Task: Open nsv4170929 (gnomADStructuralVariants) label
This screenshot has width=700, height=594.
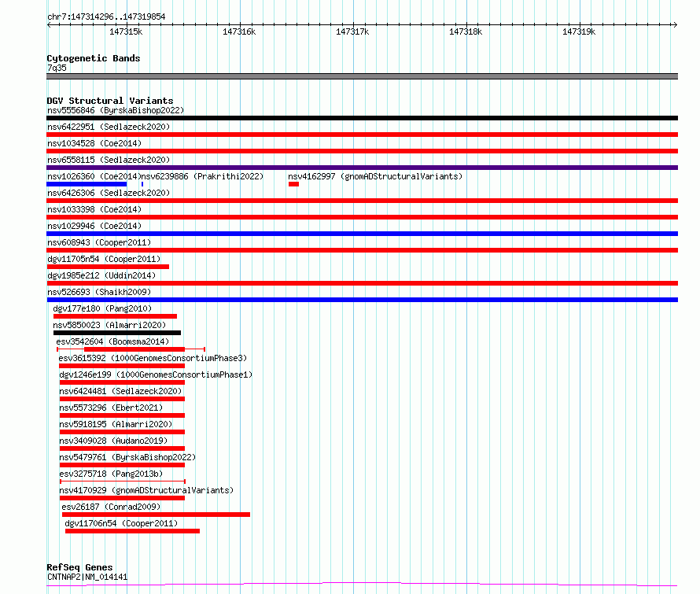Action: tap(146, 490)
